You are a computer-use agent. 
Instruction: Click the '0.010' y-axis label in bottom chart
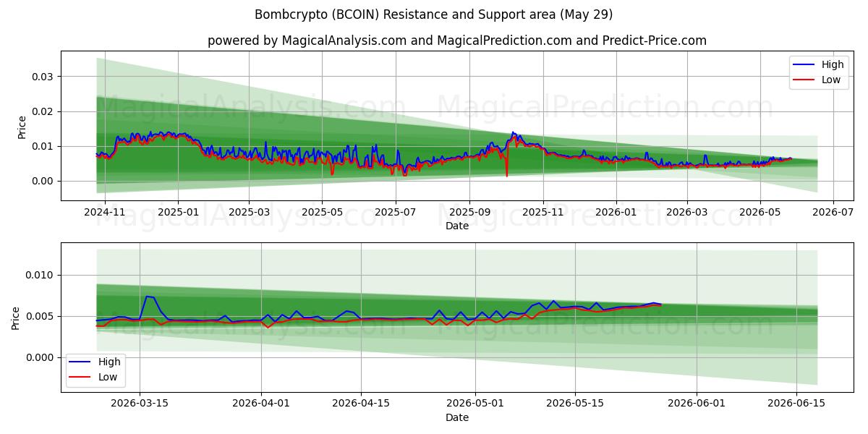click(41, 275)
